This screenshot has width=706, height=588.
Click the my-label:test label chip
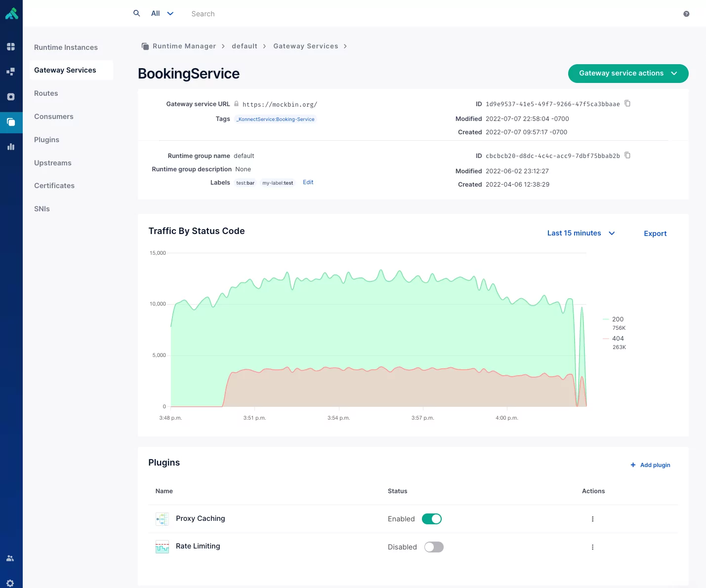(278, 183)
